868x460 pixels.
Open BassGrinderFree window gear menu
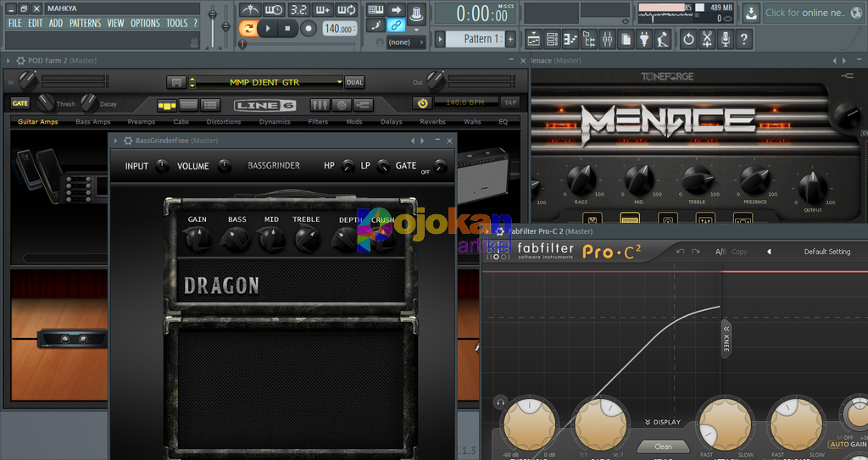128,141
